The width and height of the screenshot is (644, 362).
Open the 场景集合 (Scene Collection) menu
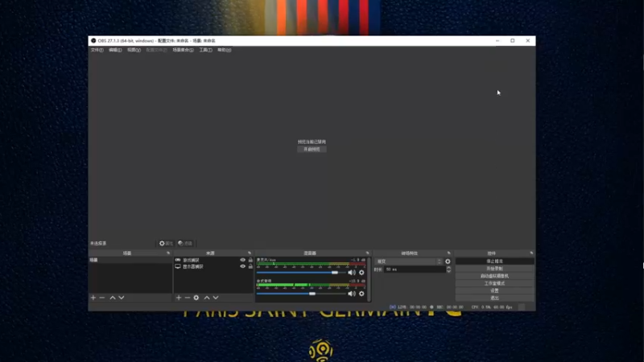point(184,50)
